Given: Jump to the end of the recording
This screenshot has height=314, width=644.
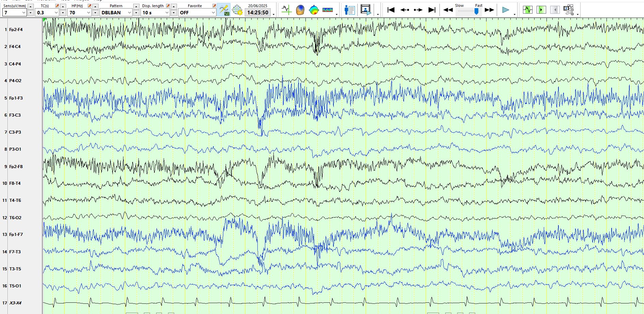Looking at the screenshot, I should click(432, 10).
